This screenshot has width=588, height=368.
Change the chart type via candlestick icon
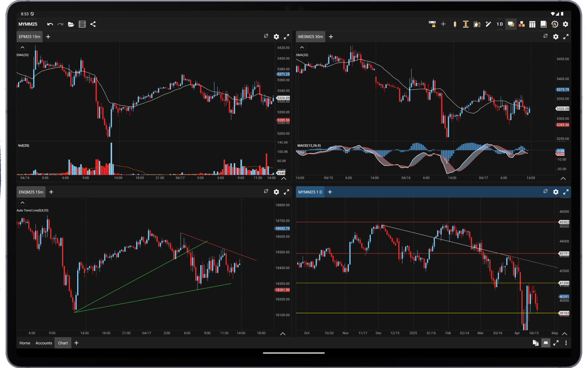tap(454, 24)
